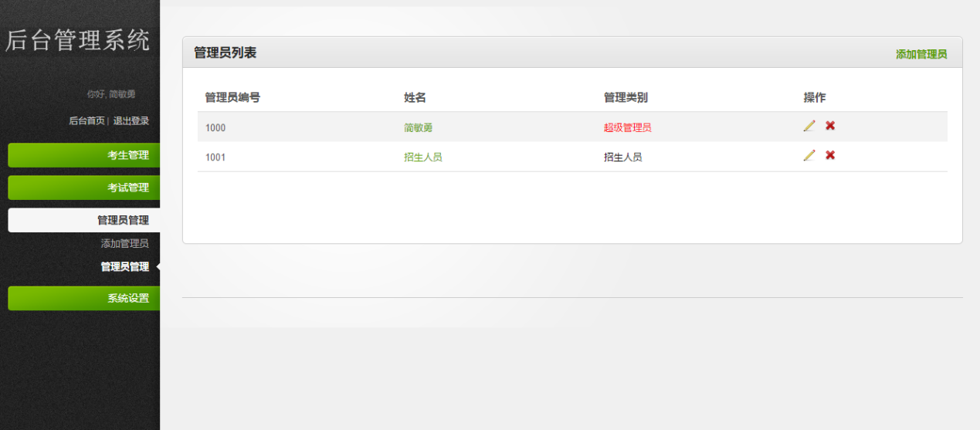Click the 管理员编号 column header
The image size is (980, 430).
click(x=232, y=97)
